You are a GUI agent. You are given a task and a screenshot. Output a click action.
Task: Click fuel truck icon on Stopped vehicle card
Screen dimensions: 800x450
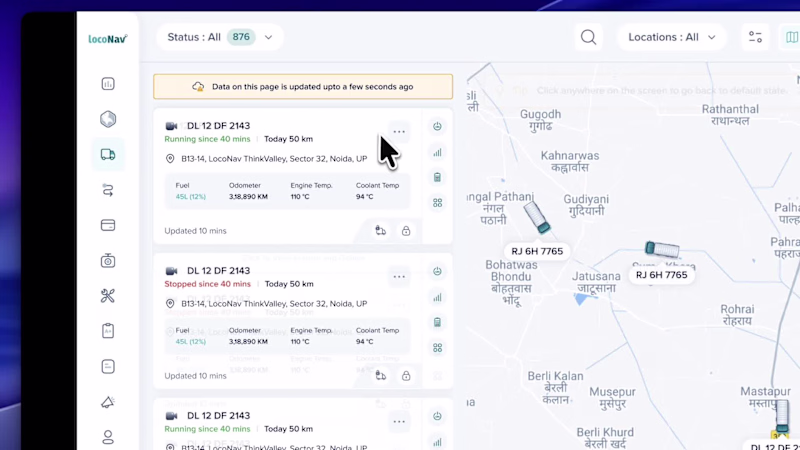[381, 376]
